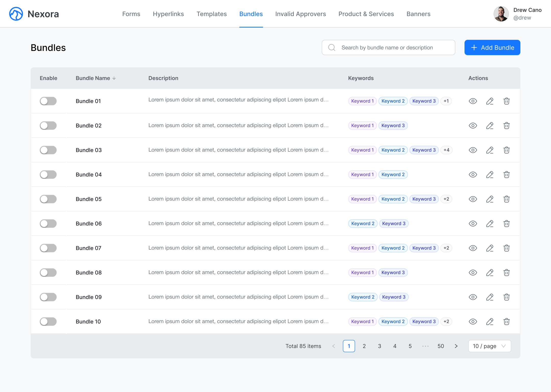The image size is (551, 392).
Task: Click the eye icon for Bundle 08
Action: [x=473, y=273]
